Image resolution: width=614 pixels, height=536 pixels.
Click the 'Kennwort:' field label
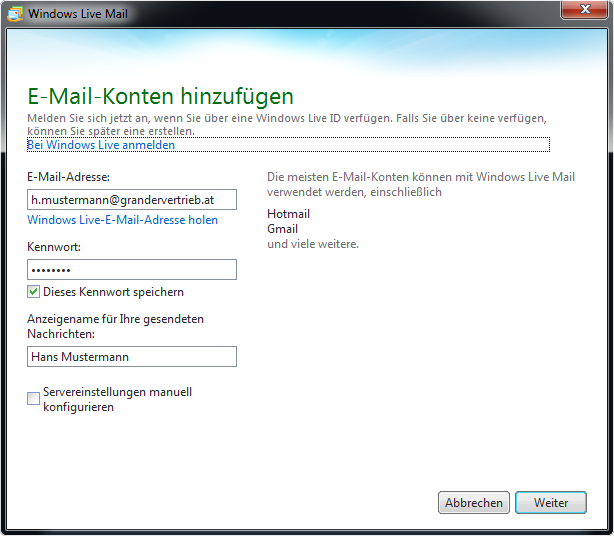pos(54,246)
